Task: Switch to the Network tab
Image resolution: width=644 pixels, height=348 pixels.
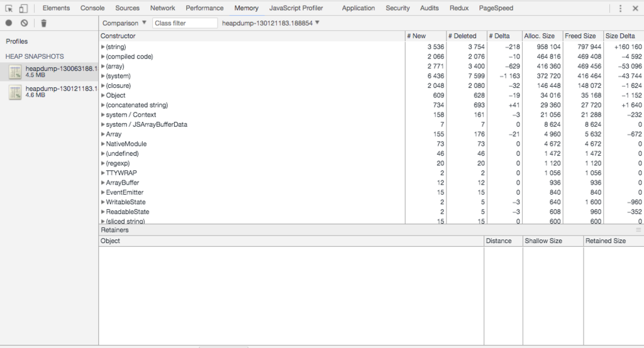Action: [x=163, y=8]
